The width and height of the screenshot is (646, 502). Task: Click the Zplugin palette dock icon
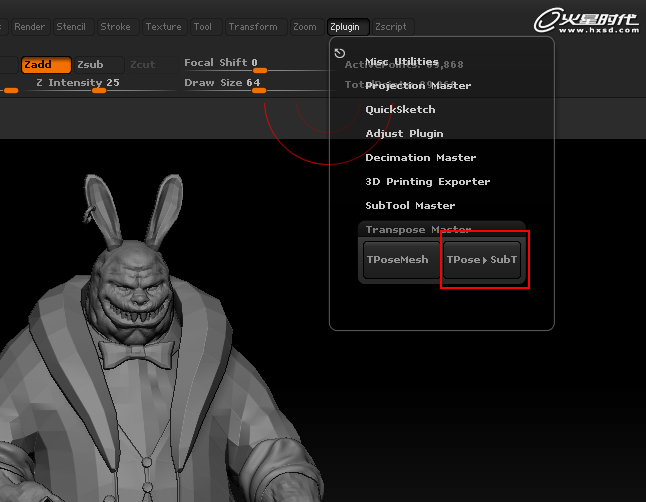click(x=339, y=53)
